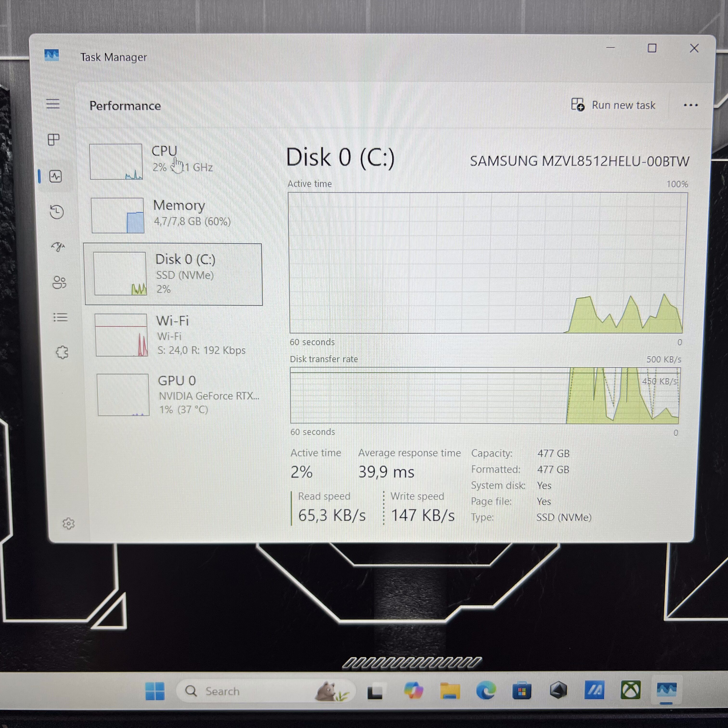Click the Capacity 477 GB value
Image resolution: width=728 pixels, height=728 pixels.
(553, 453)
